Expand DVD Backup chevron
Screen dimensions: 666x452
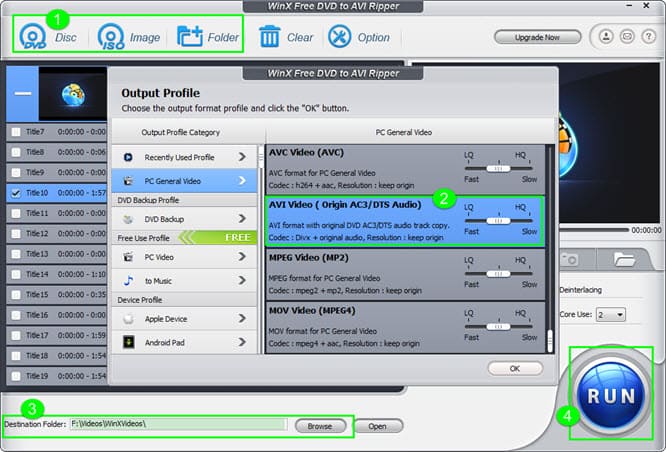tap(242, 219)
